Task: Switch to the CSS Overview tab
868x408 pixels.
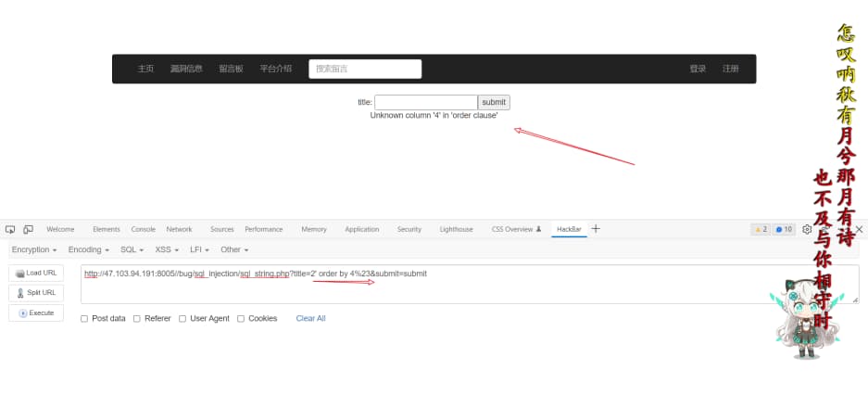Action: coord(516,230)
